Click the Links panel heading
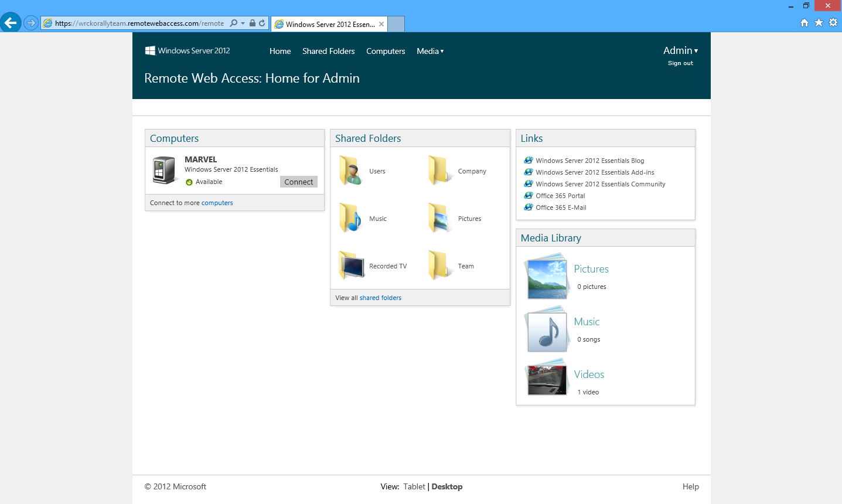Screen dimensions: 842x504 click(531, 138)
